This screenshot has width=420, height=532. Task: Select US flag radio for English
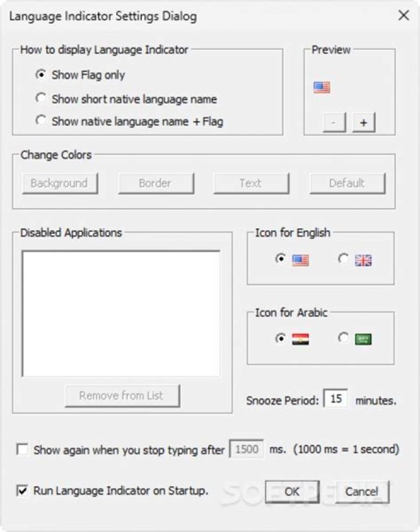pos(280,259)
